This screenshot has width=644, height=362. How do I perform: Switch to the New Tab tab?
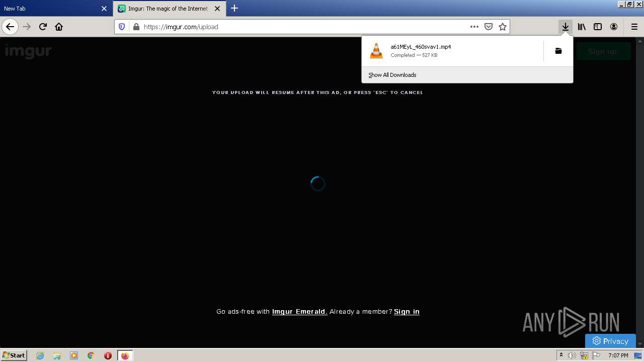(x=56, y=9)
